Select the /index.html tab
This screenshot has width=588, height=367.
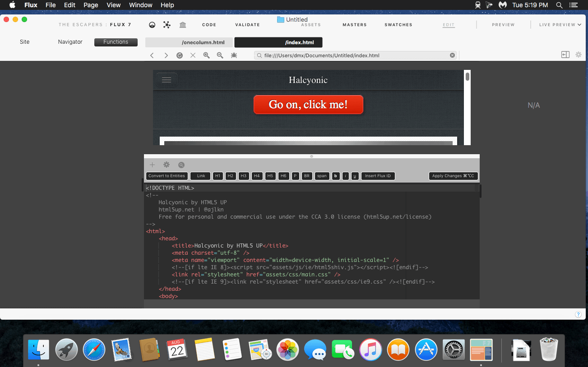(278, 42)
